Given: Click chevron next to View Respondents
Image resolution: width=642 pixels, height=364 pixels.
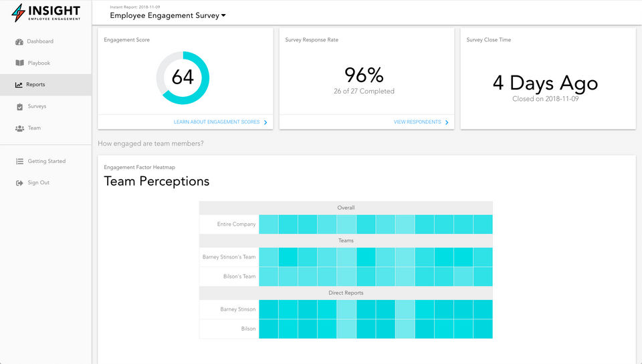Looking at the screenshot, I should [x=447, y=122].
